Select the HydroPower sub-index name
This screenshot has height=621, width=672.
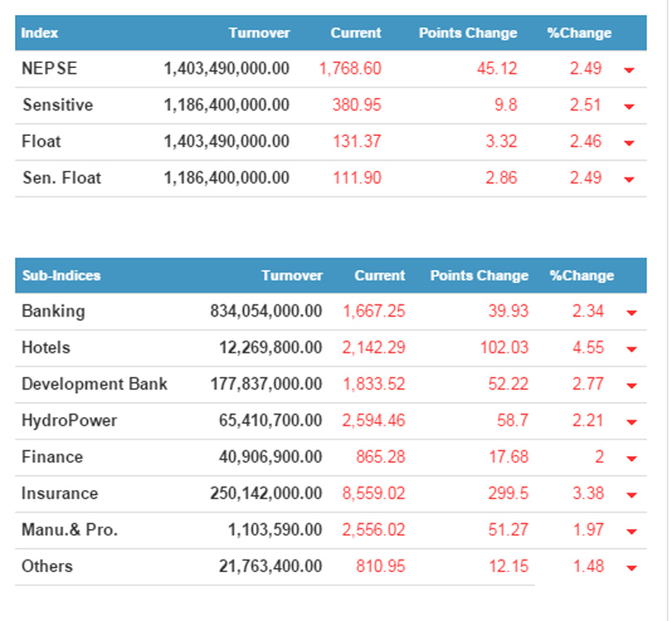pos(69,420)
